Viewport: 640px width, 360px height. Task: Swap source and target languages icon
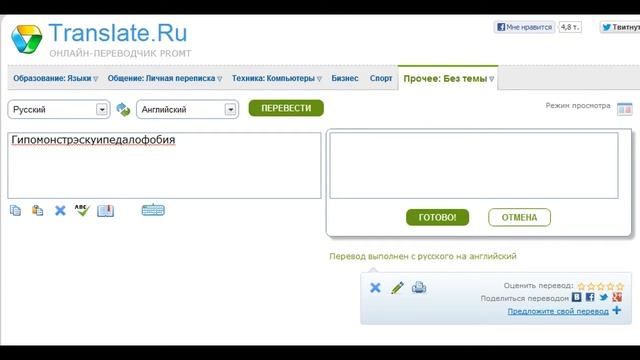coord(123,109)
